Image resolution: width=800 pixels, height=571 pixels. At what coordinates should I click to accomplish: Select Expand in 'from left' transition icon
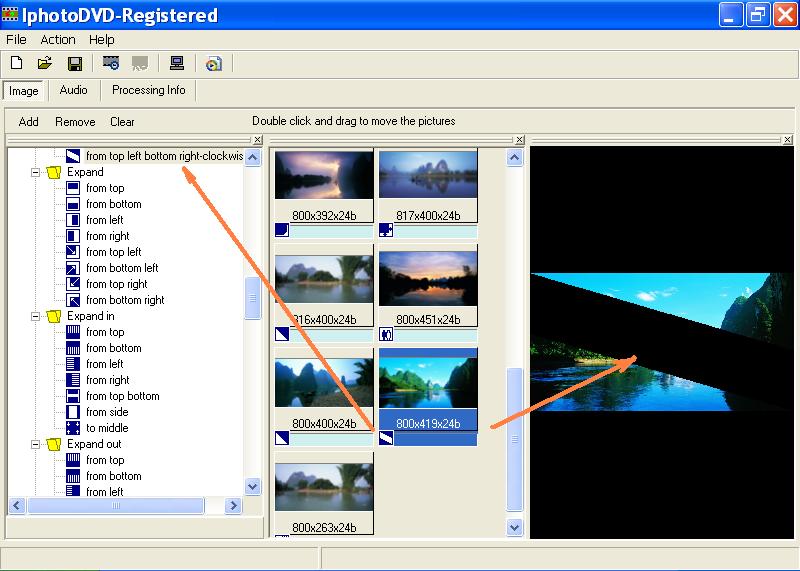tap(73, 364)
